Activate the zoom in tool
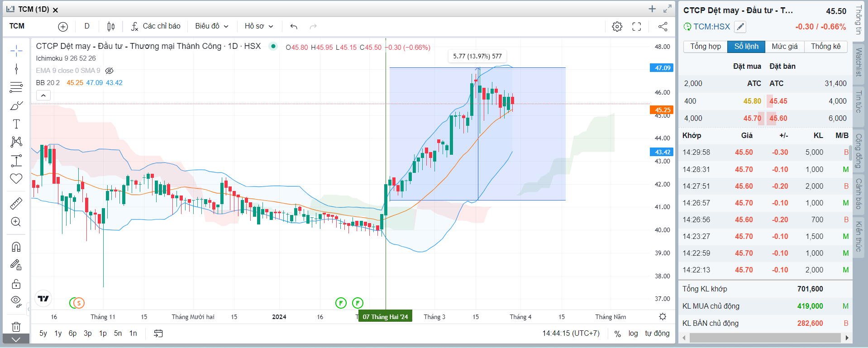The image size is (868, 348). (16, 222)
